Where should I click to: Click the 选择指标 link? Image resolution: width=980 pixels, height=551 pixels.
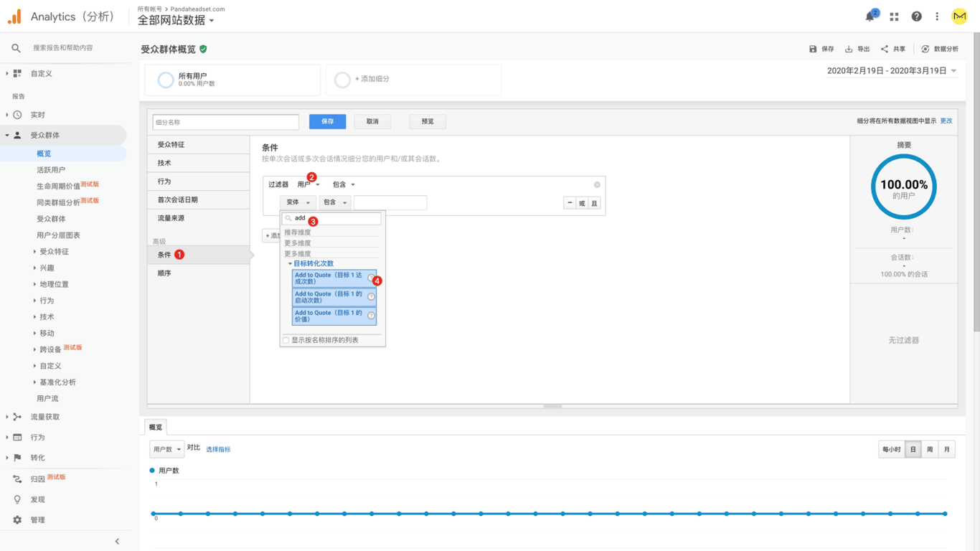[218, 449]
